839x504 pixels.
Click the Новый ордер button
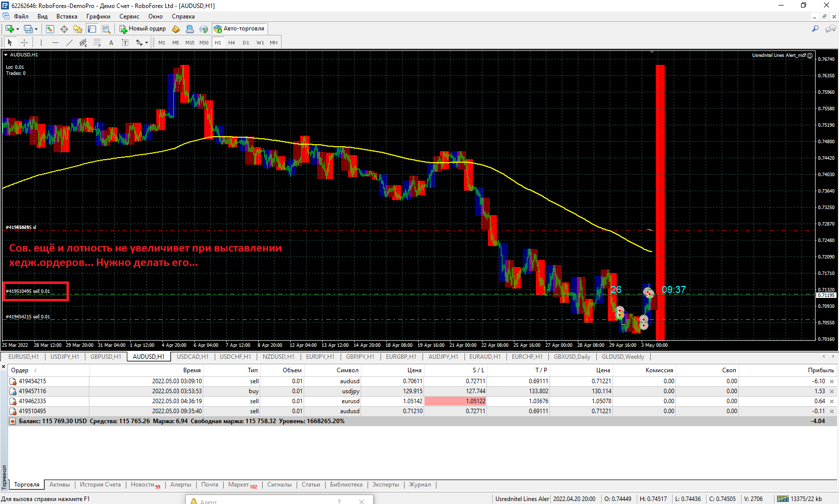[142, 28]
